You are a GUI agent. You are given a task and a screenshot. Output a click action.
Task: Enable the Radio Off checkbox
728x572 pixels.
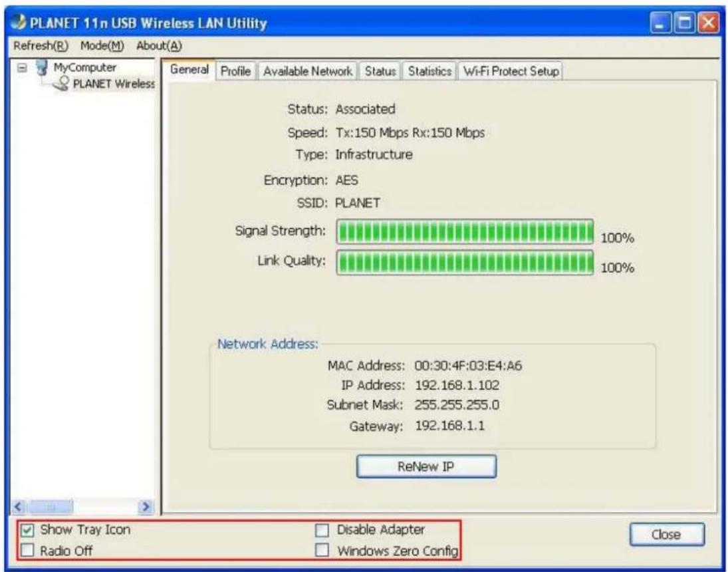click(27, 550)
